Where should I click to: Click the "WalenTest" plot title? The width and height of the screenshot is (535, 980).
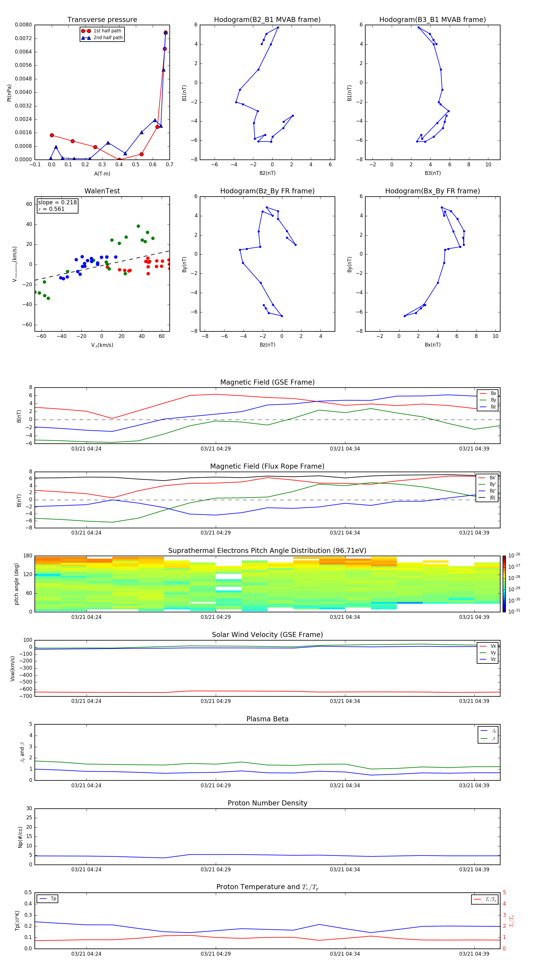point(102,191)
